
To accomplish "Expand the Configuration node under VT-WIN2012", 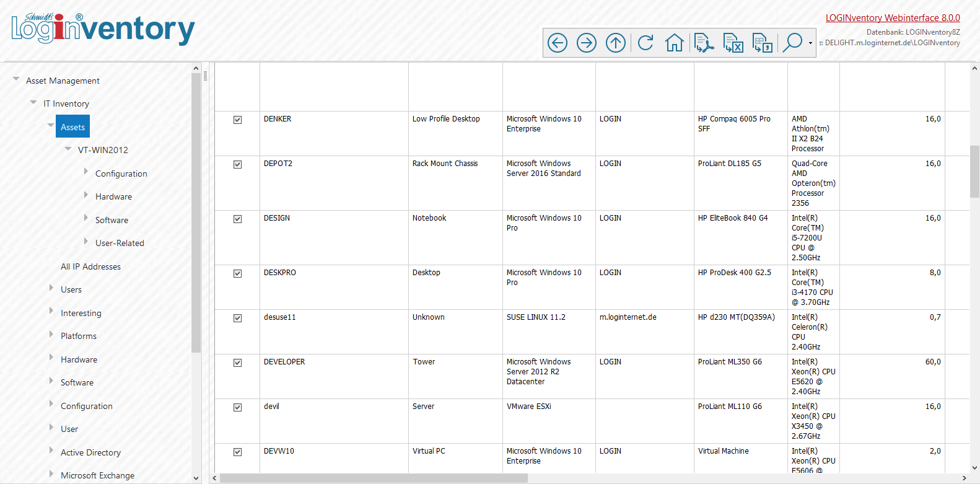I will tap(86, 172).
